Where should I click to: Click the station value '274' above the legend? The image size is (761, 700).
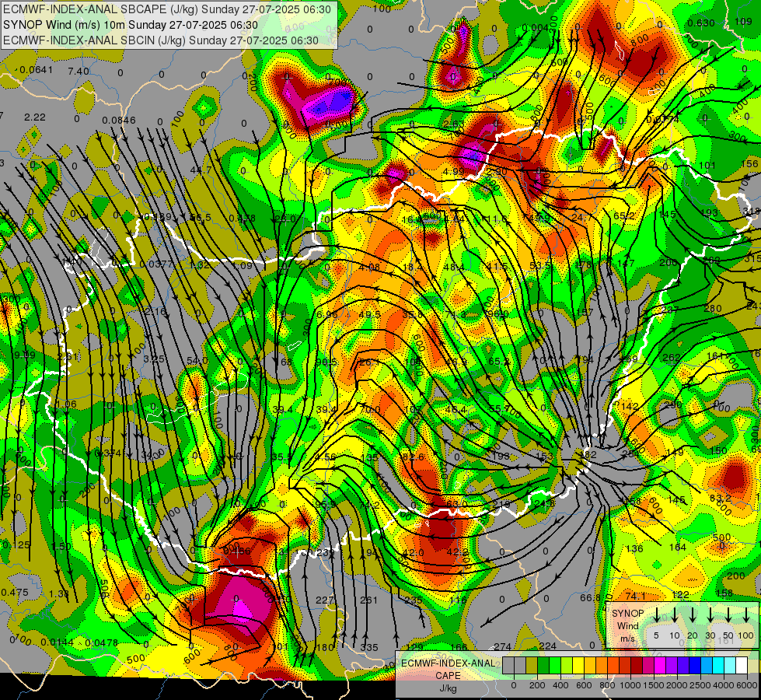502,646
